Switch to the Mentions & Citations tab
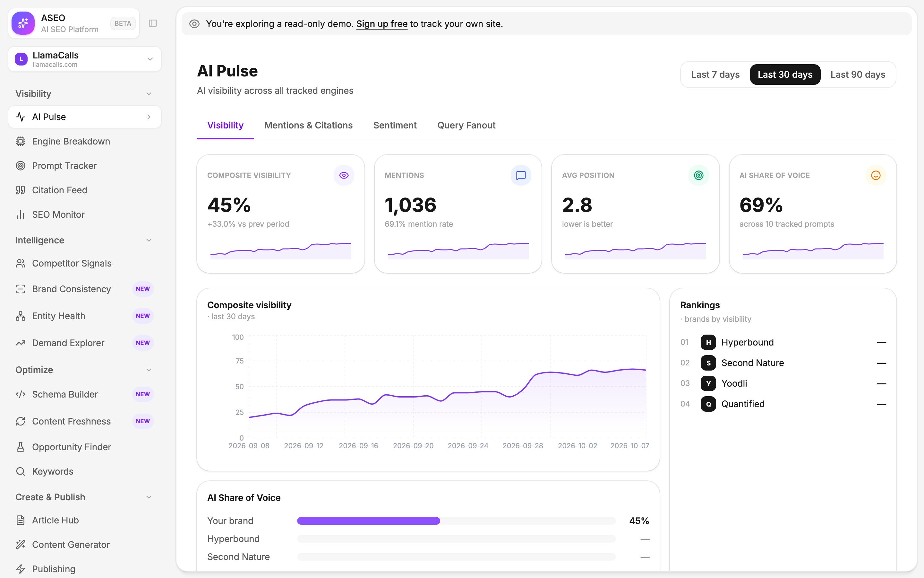The width and height of the screenshot is (924, 578). 308,125
